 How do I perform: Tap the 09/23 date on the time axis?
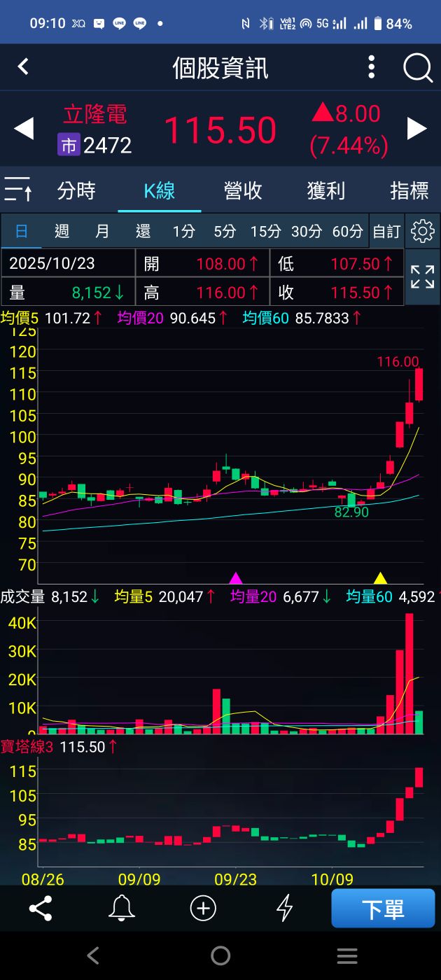(236, 878)
